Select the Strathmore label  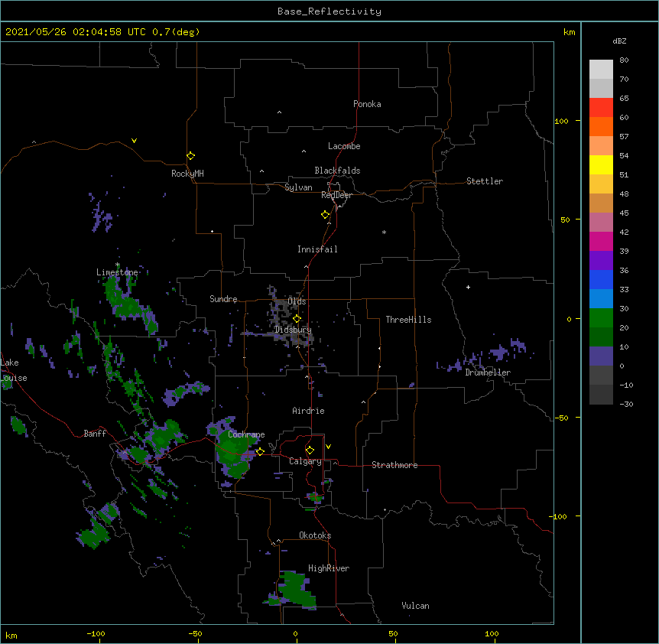(394, 465)
